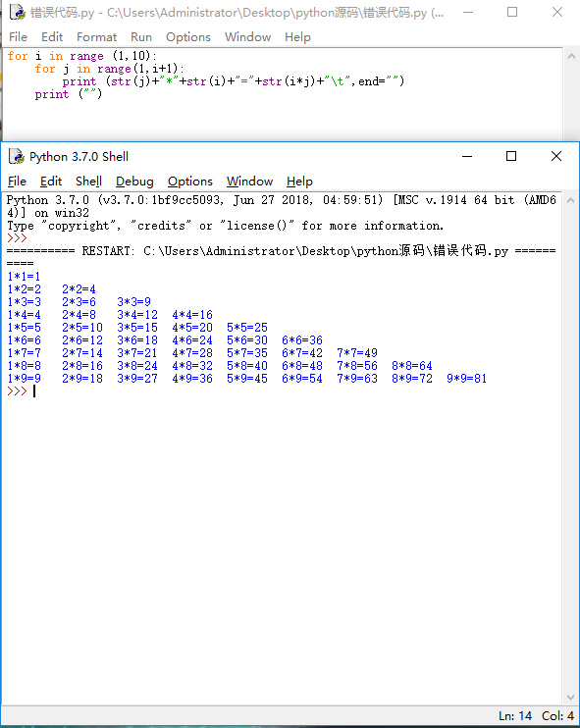This screenshot has height=728, width=580.
Task: Click the output '5*6=30'
Action: (x=247, y=340)
